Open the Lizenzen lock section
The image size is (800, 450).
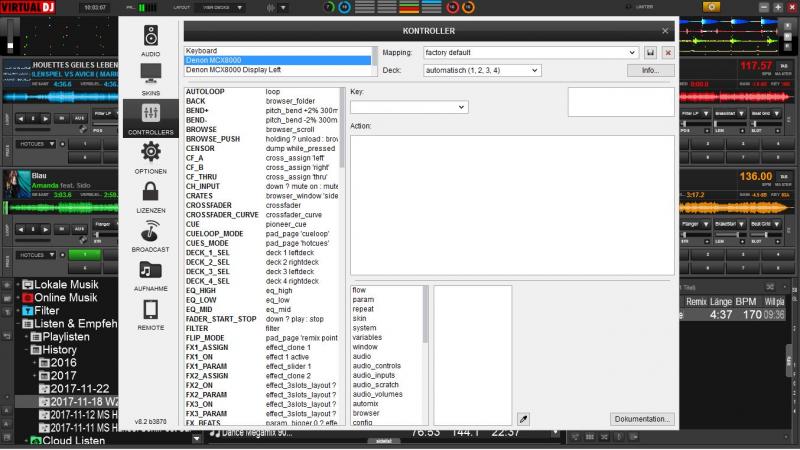tap(151, 197)
